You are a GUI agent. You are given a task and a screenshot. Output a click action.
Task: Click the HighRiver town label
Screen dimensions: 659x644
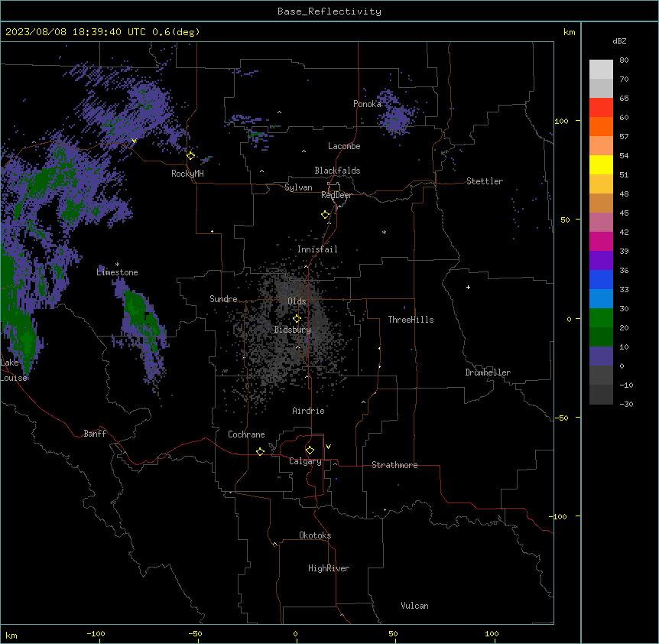point(328,568)
